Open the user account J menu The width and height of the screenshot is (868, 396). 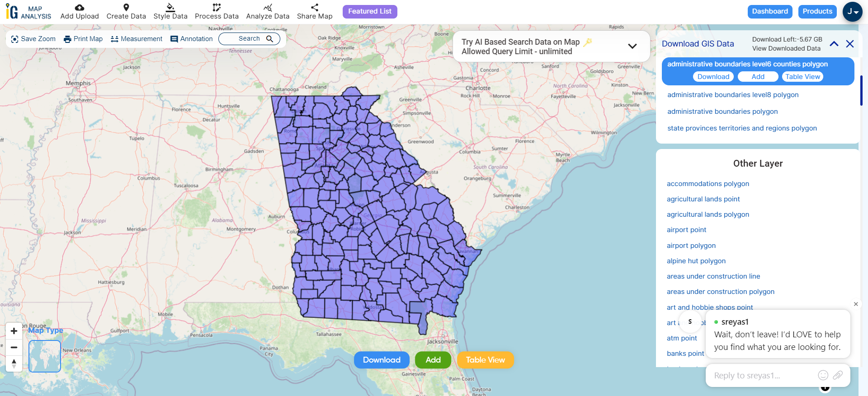point(852,12)
